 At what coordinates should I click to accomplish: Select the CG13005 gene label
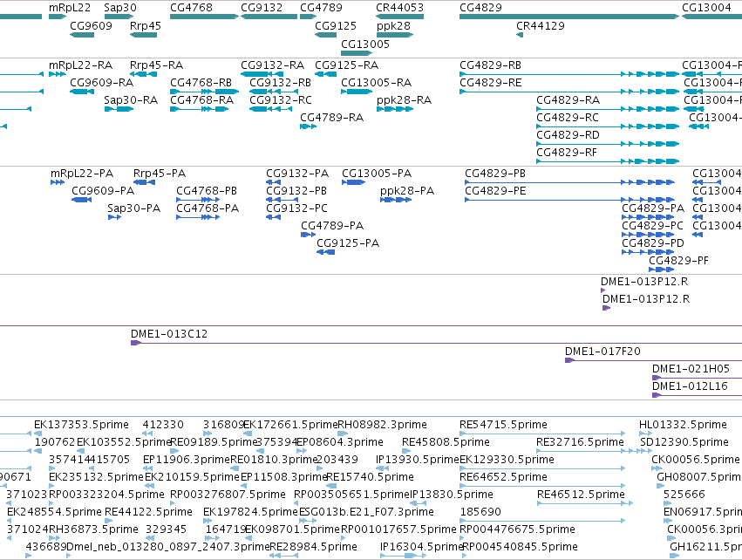pyautogui.click(x=365, y=44)
